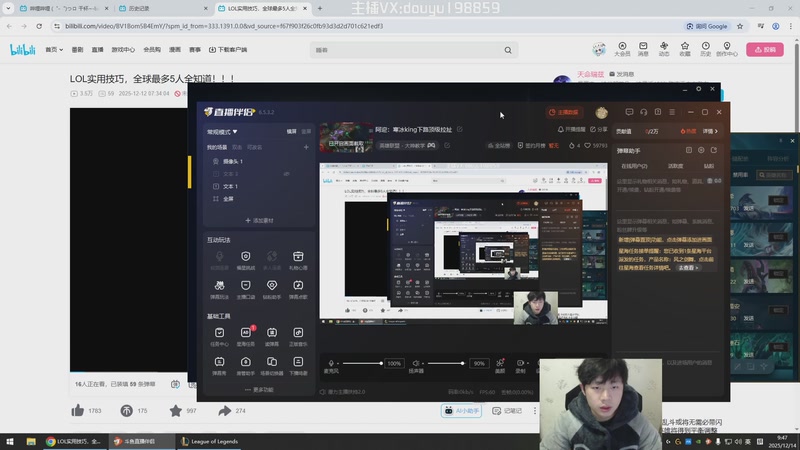This screenshot has width=800, height=450.
Task: Select the 横屏 landscape tab
Action: [291, 132]
